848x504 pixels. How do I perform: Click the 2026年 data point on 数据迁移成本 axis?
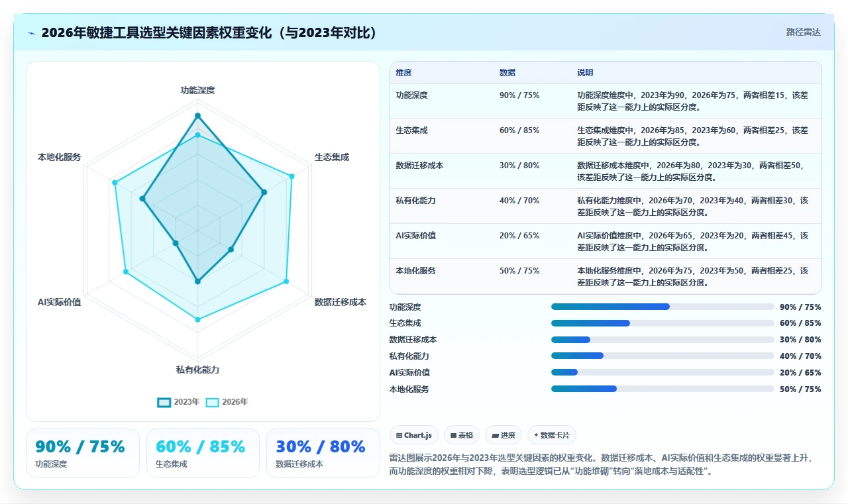(286, 281)
